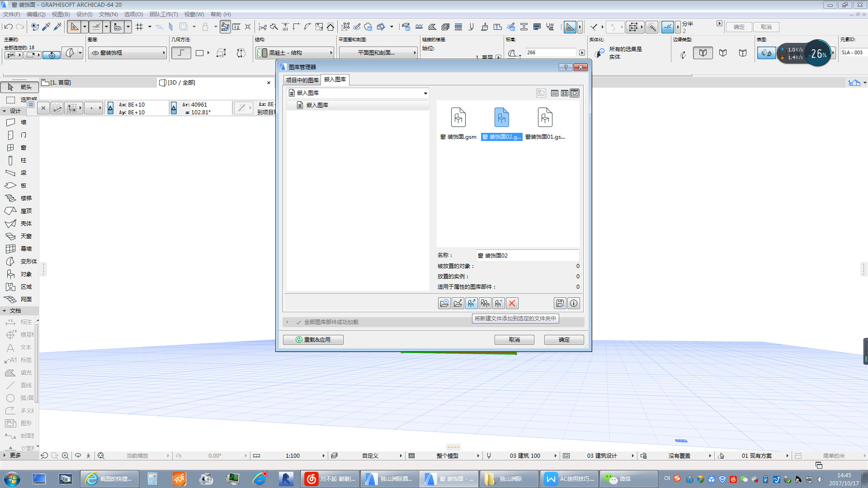The image size is (868, 488).
Task: Click the export library part save icon
Action: pos(560,303)
